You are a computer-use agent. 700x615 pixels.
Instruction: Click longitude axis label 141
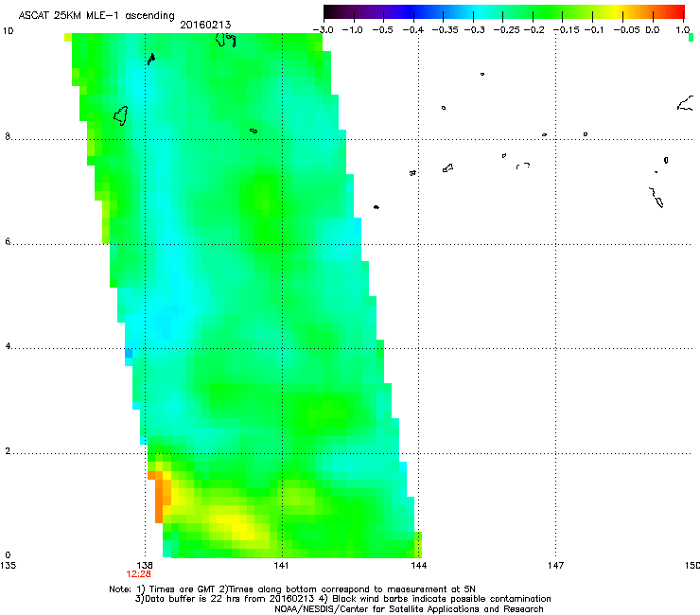point(281,565)
